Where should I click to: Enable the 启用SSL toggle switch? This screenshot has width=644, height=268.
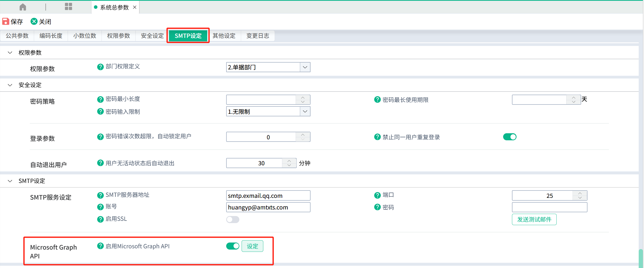tap(233, 219)
